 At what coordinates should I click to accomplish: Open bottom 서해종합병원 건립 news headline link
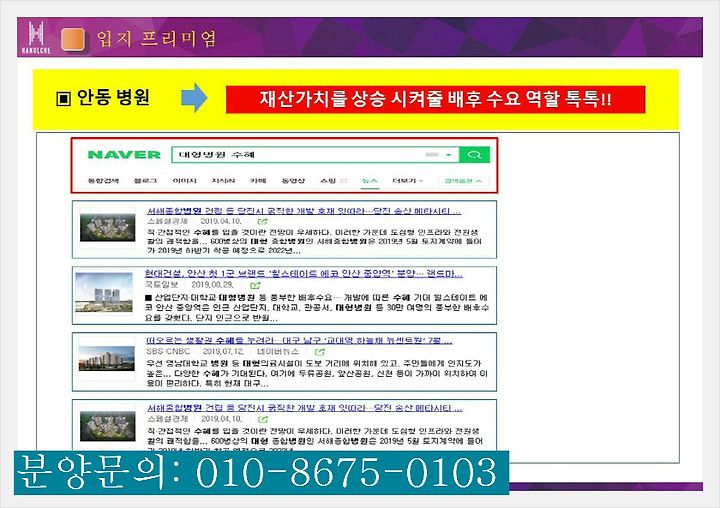[304, 408]
